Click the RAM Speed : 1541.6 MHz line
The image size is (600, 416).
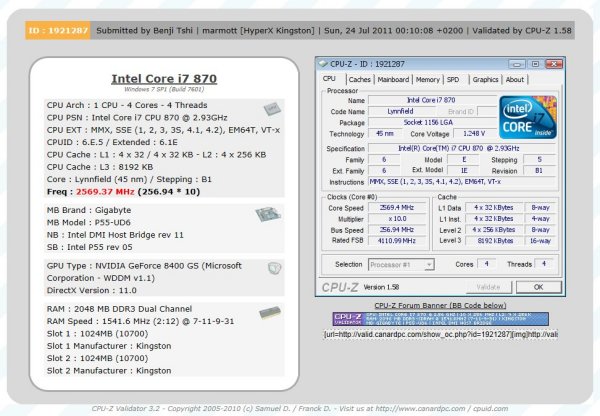(140, 321)
